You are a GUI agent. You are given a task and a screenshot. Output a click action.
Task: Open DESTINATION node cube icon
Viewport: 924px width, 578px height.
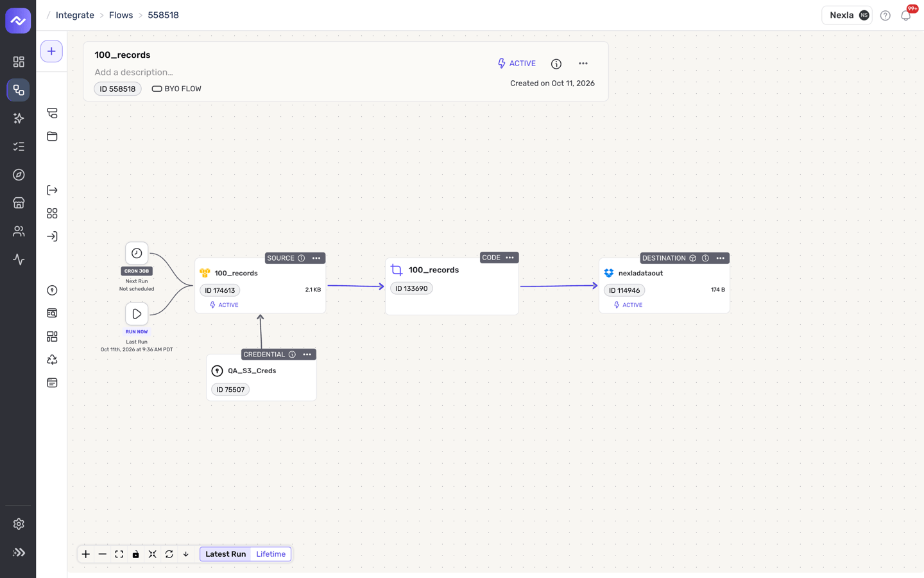pos(693,258)
